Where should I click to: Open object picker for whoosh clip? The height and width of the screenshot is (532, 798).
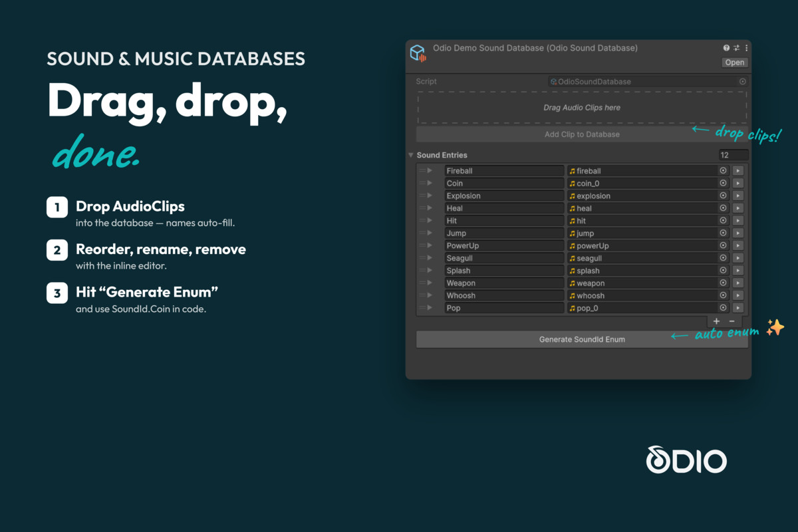tap(724, 296)
